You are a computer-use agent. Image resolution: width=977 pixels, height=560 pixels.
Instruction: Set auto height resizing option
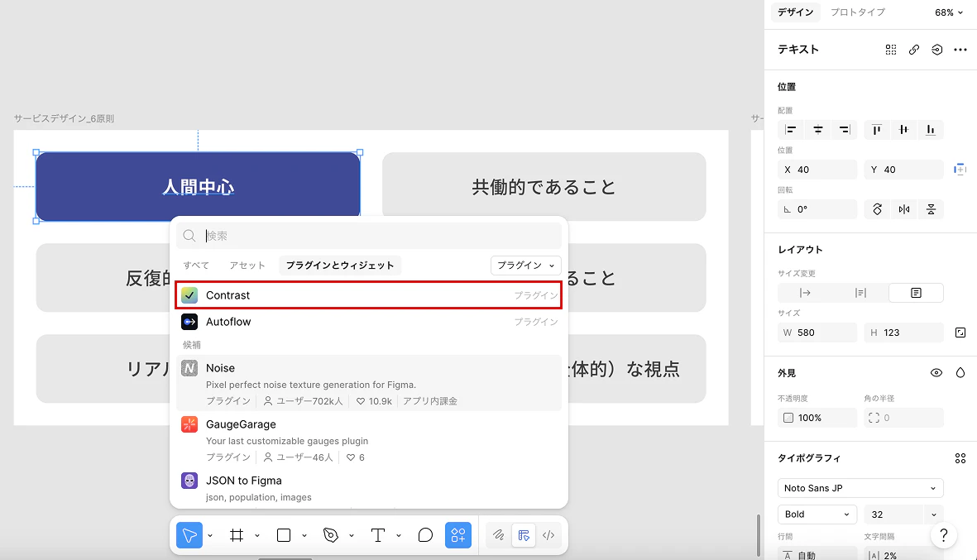(x=860, y=293)
